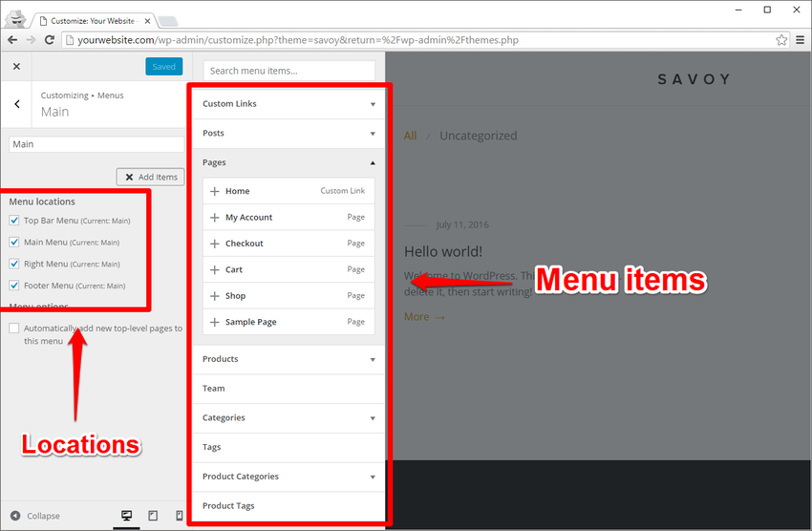Add the Cart page with the plus icon
This screenshot has height=531, width=812.
tap(214, 269)
